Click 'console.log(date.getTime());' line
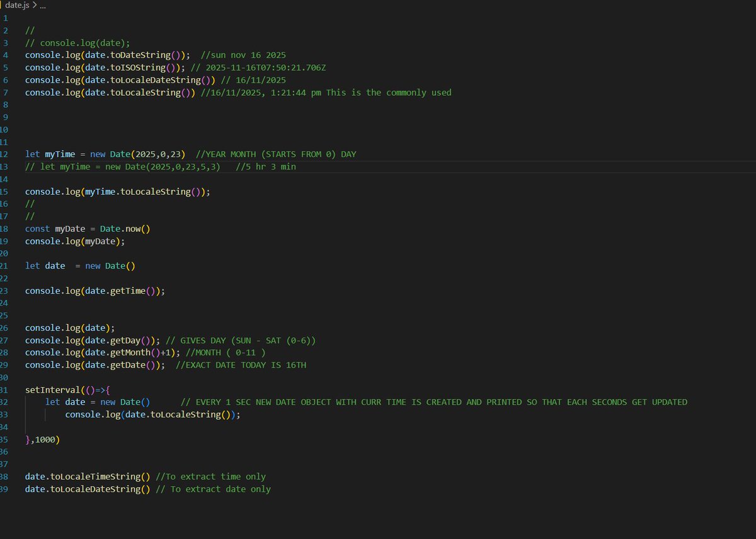This screenshot has width=756, height=539. pyautogui.click(x=95, y=291)
